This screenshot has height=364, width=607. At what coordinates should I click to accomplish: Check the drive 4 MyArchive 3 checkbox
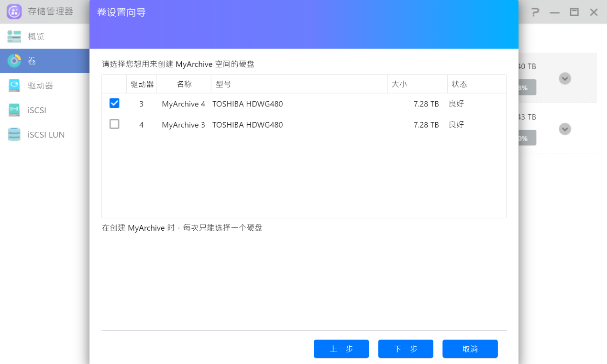pos(114,124)
